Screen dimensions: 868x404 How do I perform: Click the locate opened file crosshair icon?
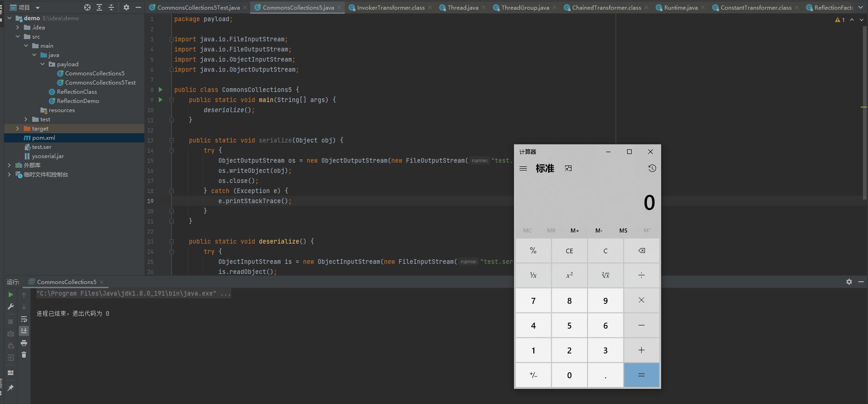coord(87,7)
